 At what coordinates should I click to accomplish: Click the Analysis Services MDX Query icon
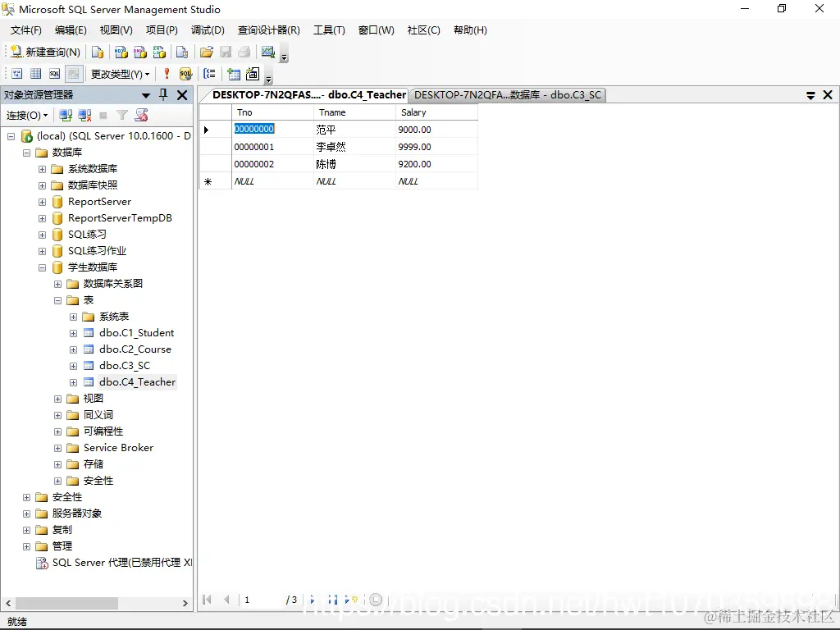121,52
